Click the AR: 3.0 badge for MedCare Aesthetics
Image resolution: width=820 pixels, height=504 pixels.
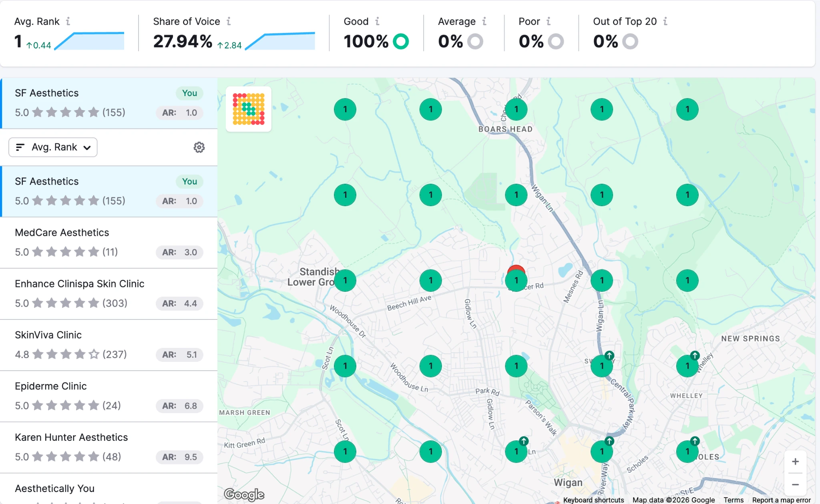click(x=179, y=252)
